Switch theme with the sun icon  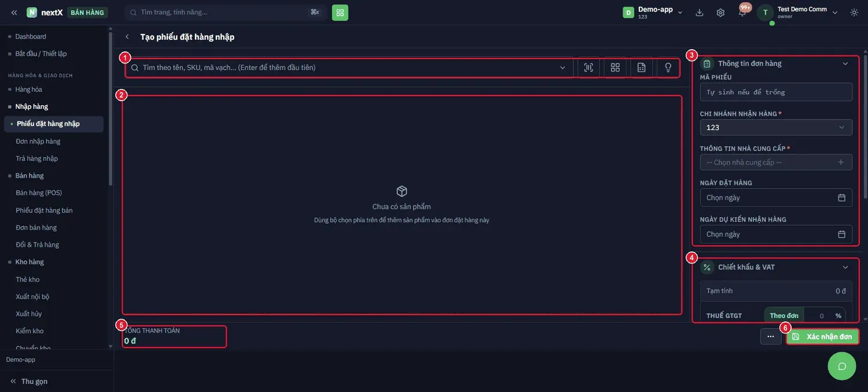click(x=854, y=12)
